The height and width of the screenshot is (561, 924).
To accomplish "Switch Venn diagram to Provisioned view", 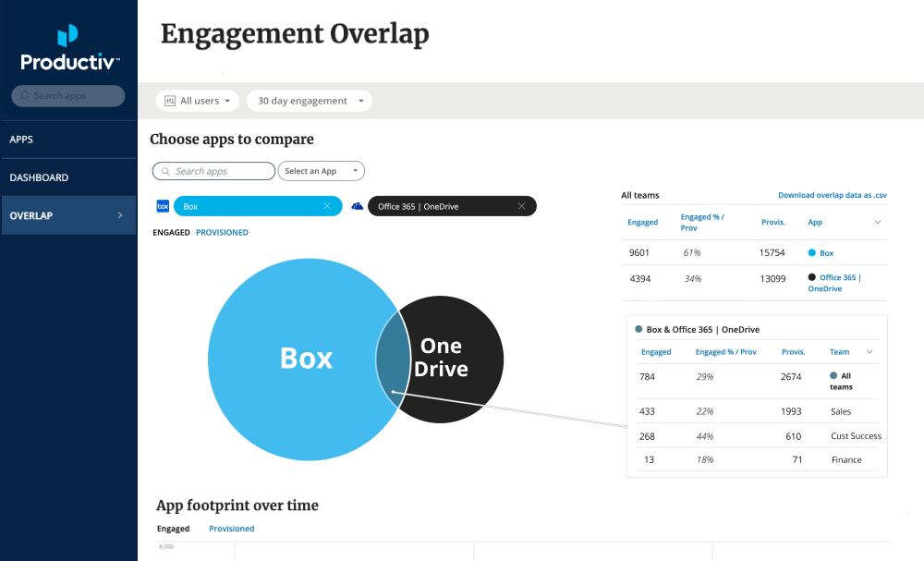I will tap(222, 232).
